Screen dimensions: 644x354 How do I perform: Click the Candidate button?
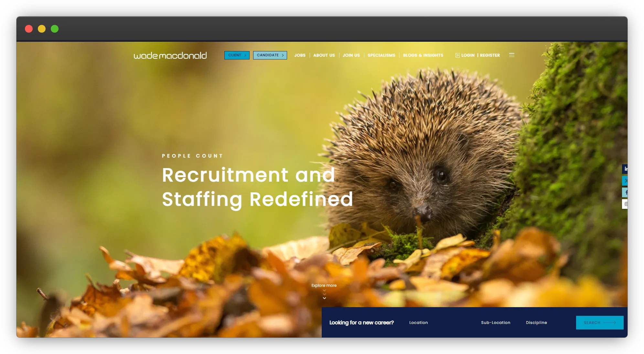pyautogui.click(x=270, y=55)
